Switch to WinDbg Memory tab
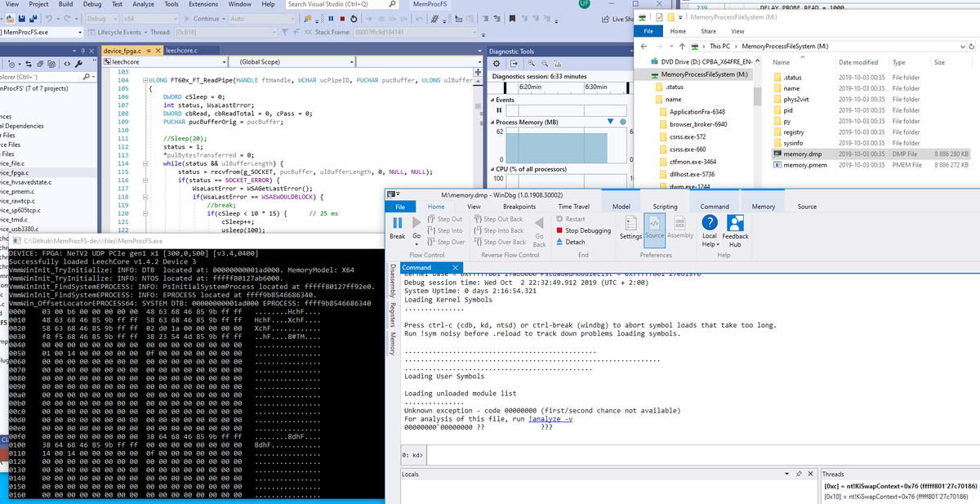980x504 pixels. coord(763,207)
